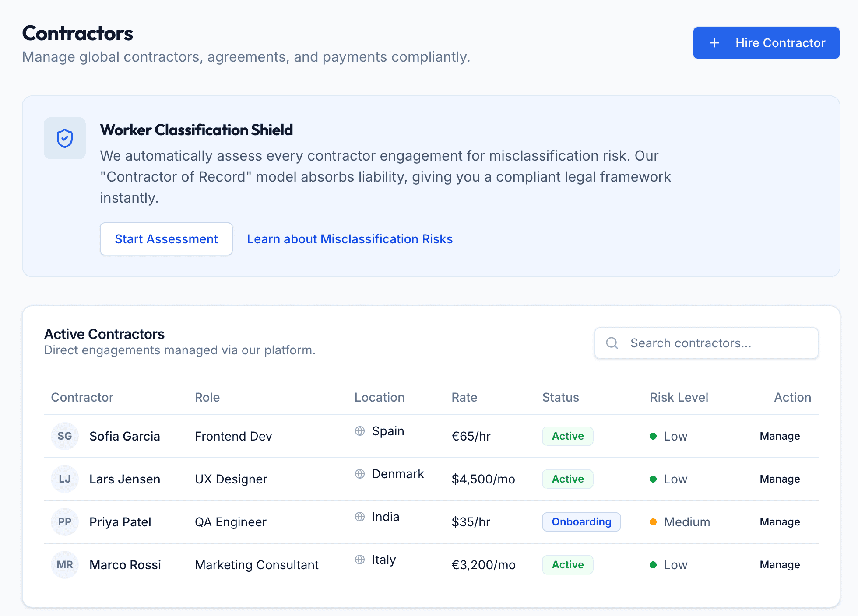858x616 pixels.
Task: Click the green dot next to Low risk for Sofia
Action: [x=653, y=436]
